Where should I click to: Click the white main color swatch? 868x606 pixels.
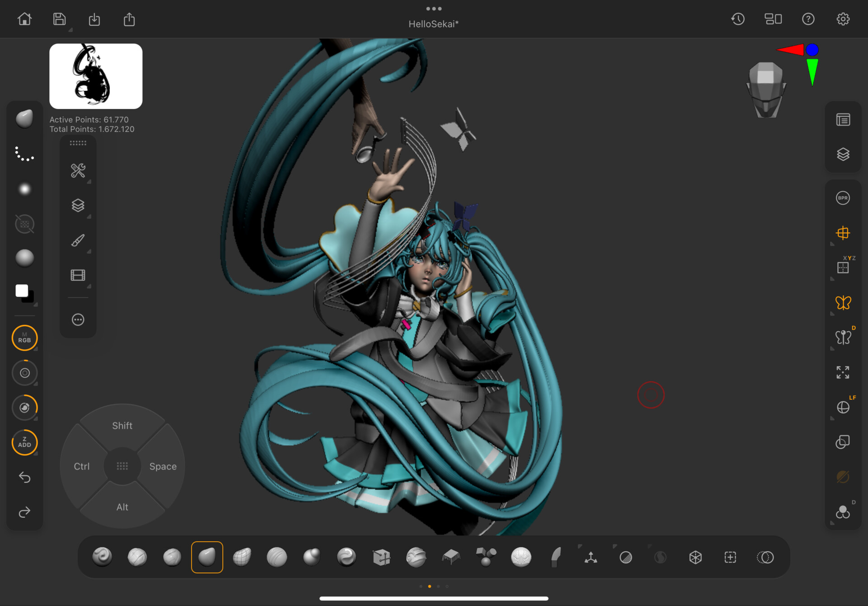click(x=21, y=291)
